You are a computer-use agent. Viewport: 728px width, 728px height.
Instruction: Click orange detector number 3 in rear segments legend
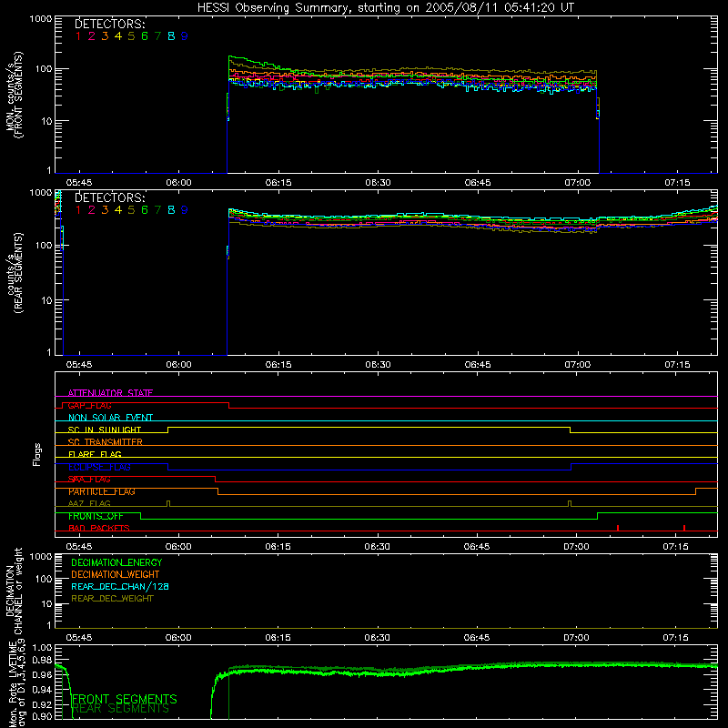105,210
